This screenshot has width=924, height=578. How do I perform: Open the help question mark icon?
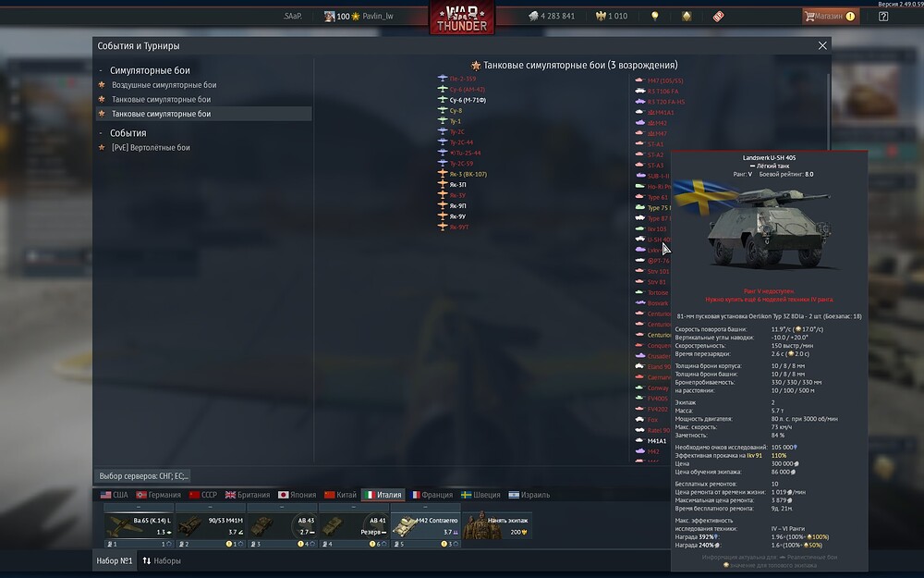pyautogui.click(x=883, y=16)
